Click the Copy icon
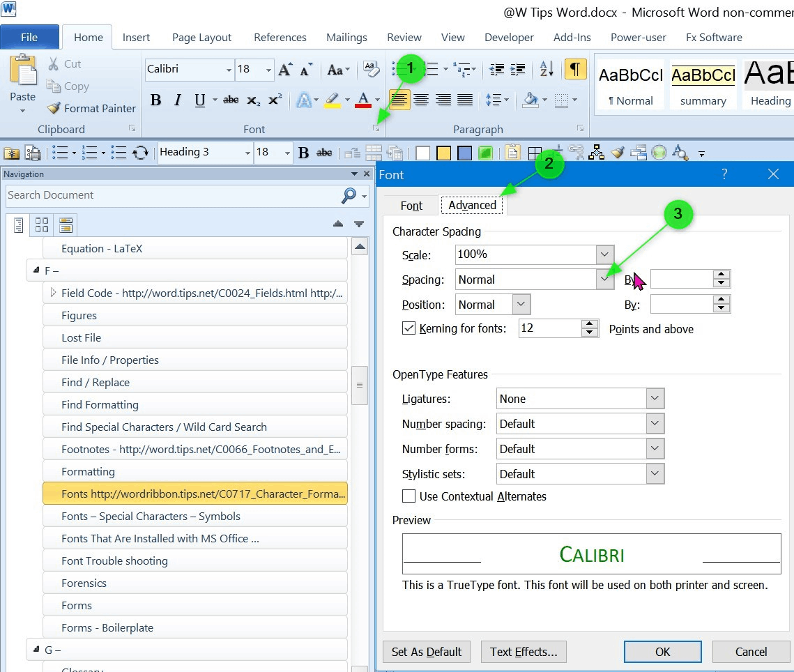Viewport: 794px width, 672px height. (x=53, y=86)
